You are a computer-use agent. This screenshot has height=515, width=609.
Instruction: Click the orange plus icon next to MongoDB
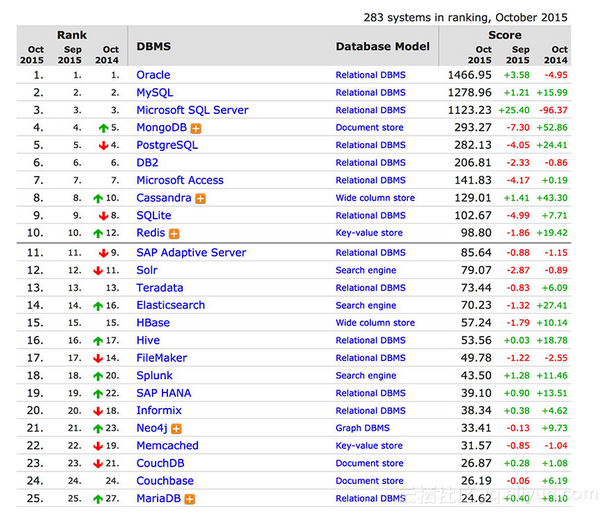[196, 129]
